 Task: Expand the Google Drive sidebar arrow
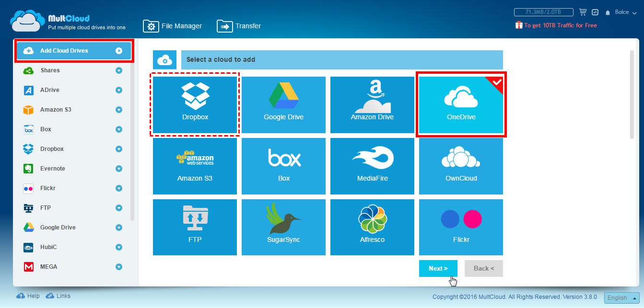pos(119,228)
